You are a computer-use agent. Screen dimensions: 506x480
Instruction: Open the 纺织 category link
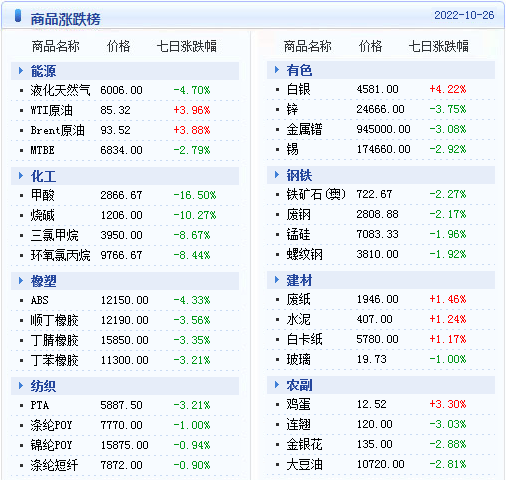click(43, 386)
